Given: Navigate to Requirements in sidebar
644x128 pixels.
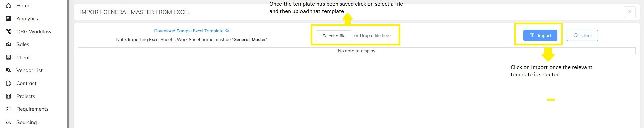Looking at the screenshot, I should [33, 109].
